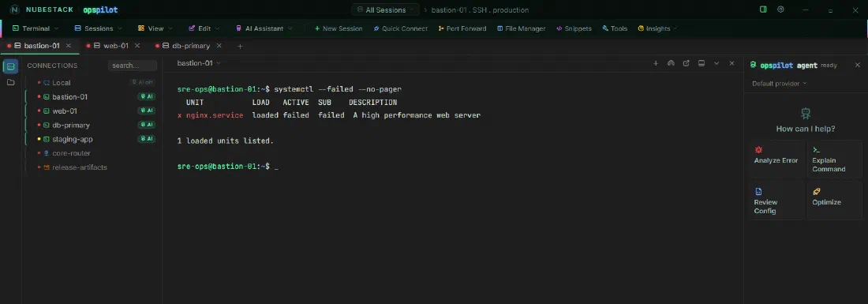Select release-artifacts in the connections list

[92, 167]
